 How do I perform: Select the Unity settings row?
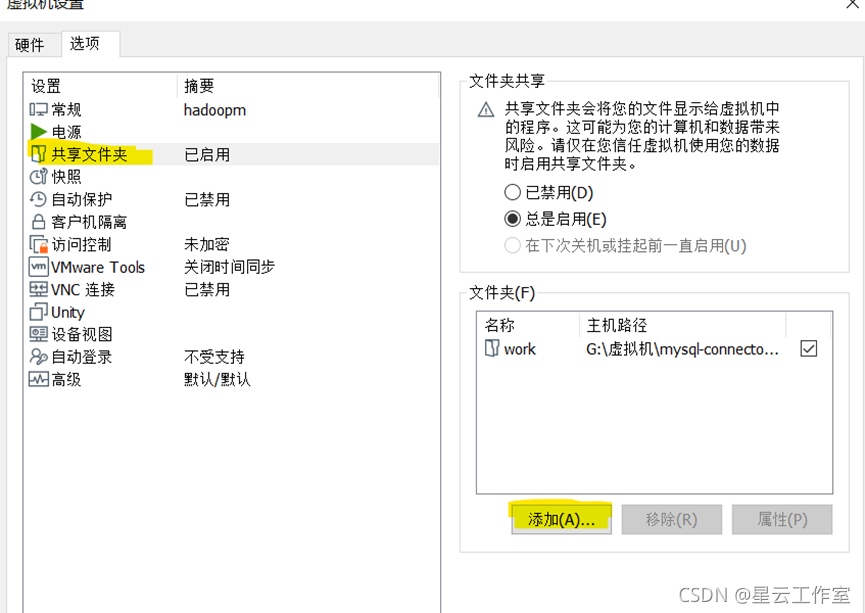pyautogui.click(x=233, y=312)
